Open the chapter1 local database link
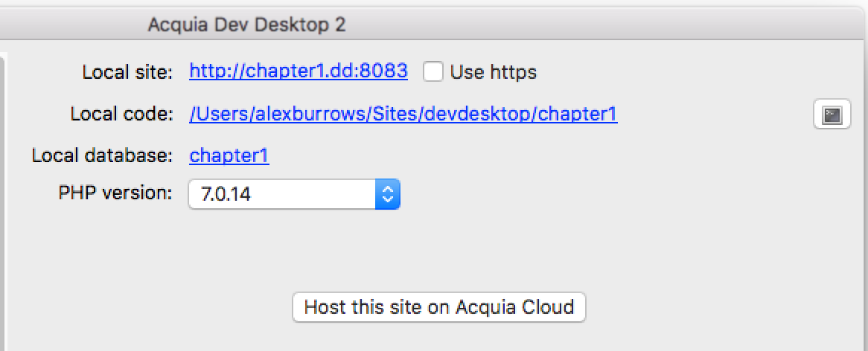 coord(229,156)
